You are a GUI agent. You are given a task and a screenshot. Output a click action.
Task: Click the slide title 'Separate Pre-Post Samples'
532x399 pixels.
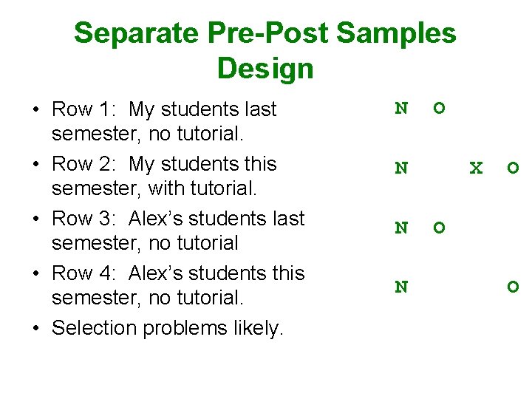coord(265,33)
